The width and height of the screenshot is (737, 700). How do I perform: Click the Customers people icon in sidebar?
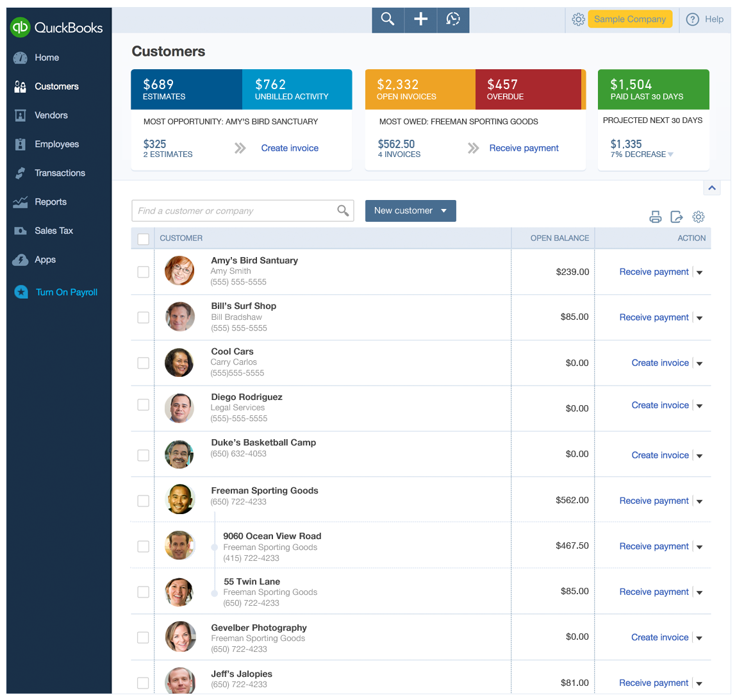(21, 87)
